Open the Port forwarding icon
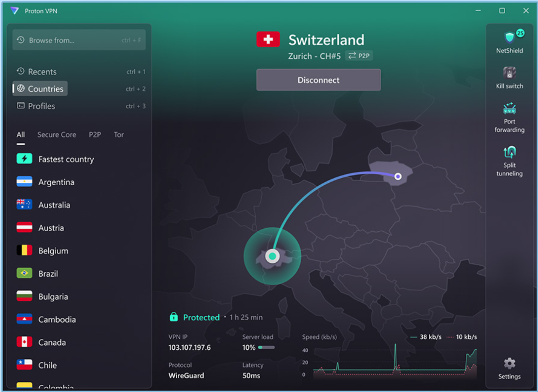 (x=509, y=108)
